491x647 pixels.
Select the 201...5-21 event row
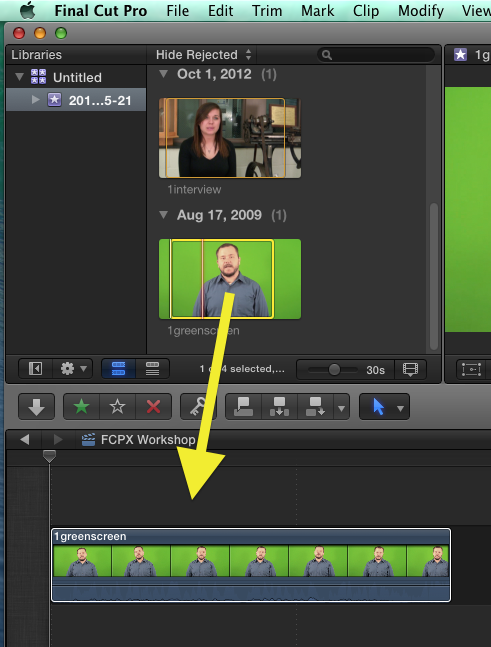(76, 100)
